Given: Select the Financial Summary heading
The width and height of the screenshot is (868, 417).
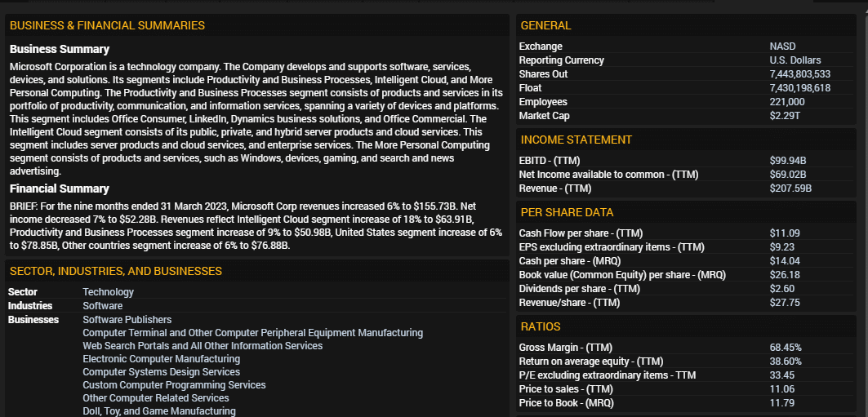Looking at the screenshot, I should [60, 189].
